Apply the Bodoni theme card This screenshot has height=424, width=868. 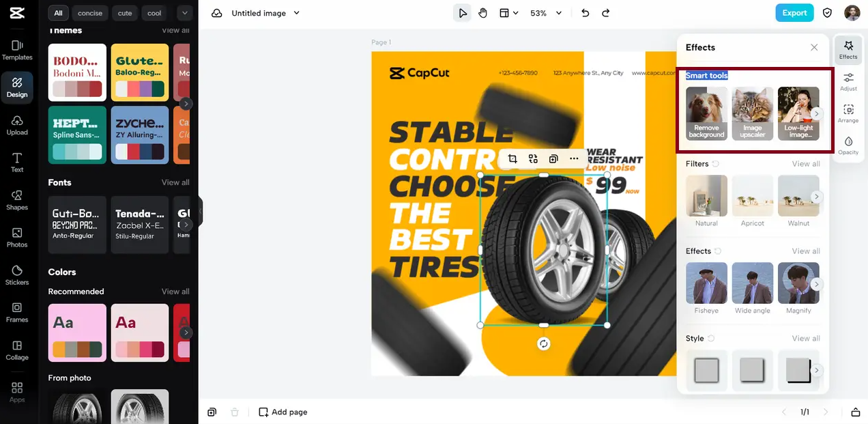pyautogui.click(x=77, y=72)
